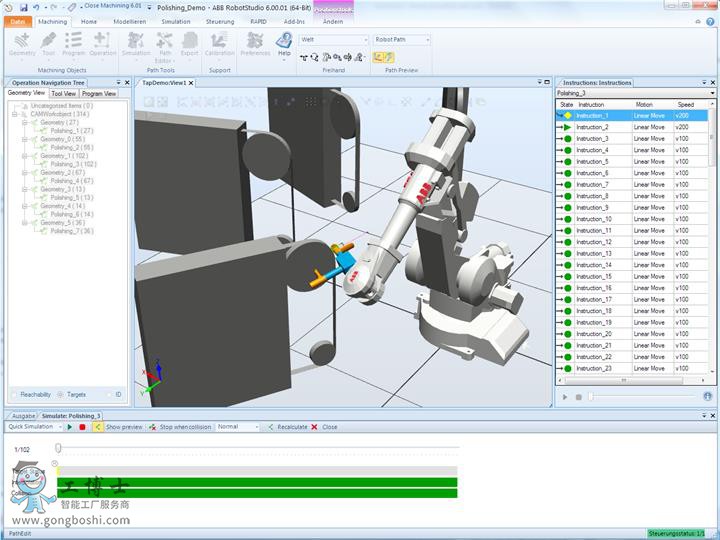Collapse the Geometry_5 (36) tree node
This screenshot has width=720, height=540.
coord(25,223)
